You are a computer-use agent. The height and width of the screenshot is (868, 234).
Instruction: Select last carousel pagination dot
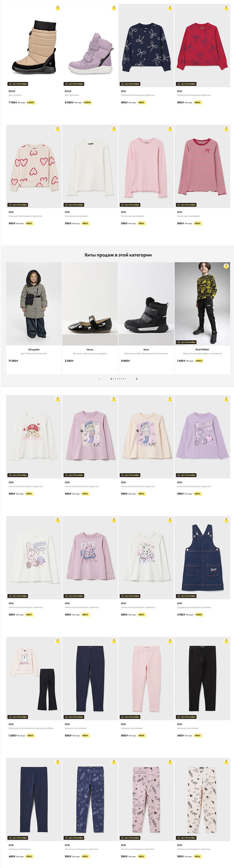(x=125, y=379)
